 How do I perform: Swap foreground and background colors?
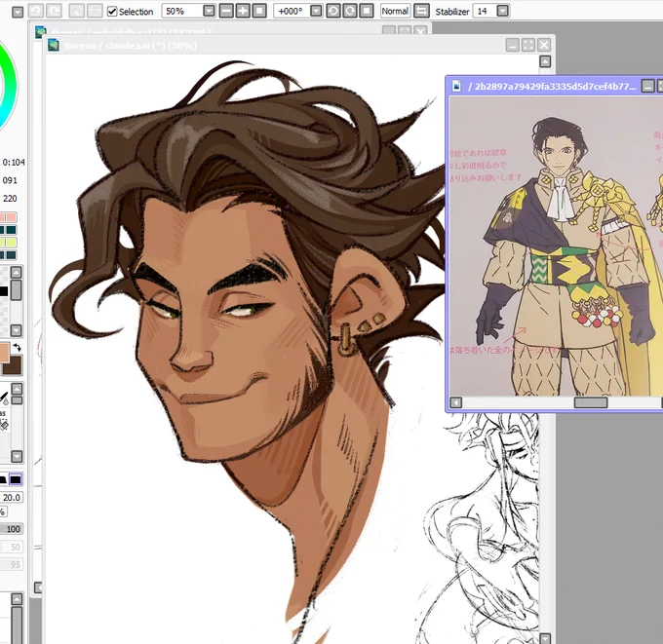click(x=17, y=348)
